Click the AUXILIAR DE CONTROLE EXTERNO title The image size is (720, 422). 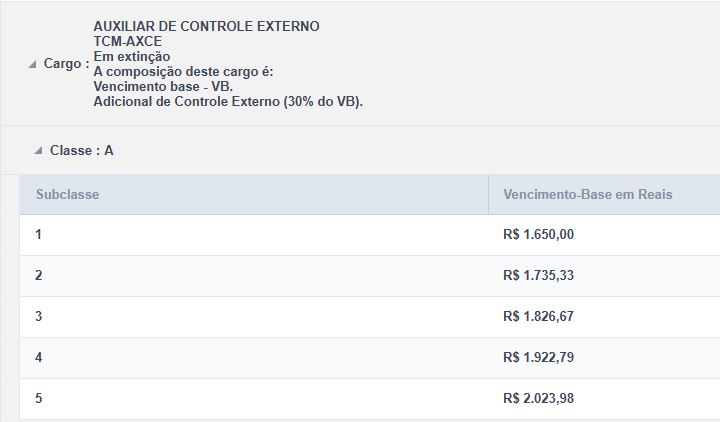pos(206,26)
